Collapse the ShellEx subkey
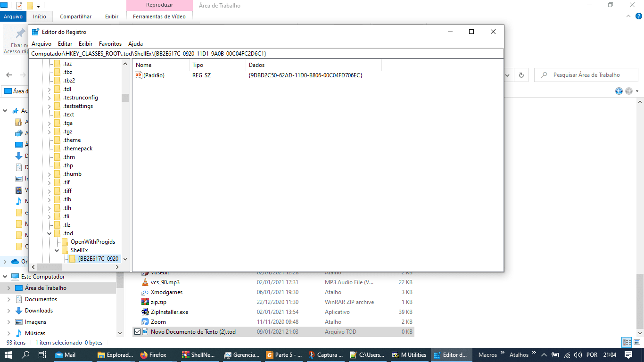The height and width of the screenshot is (362, 644). [x=57, y=250]
